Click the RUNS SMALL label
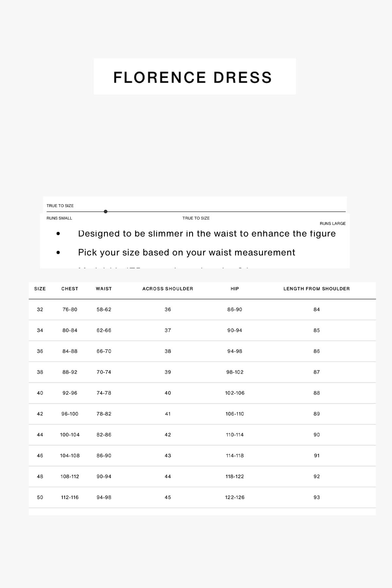 click(59, 218)
